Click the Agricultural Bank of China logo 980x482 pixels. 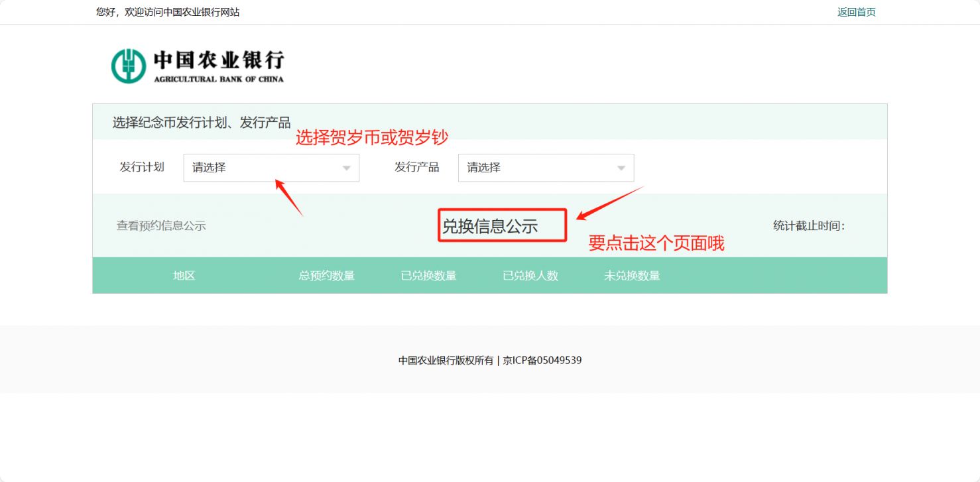click(x=197, y=66)
